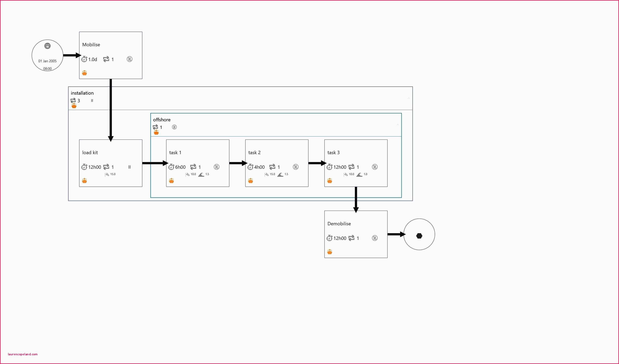The height and width of the screenshot is (364, 619).
Task: Click the orange vessel icon in Mobilise
Action: coord(84,73)
